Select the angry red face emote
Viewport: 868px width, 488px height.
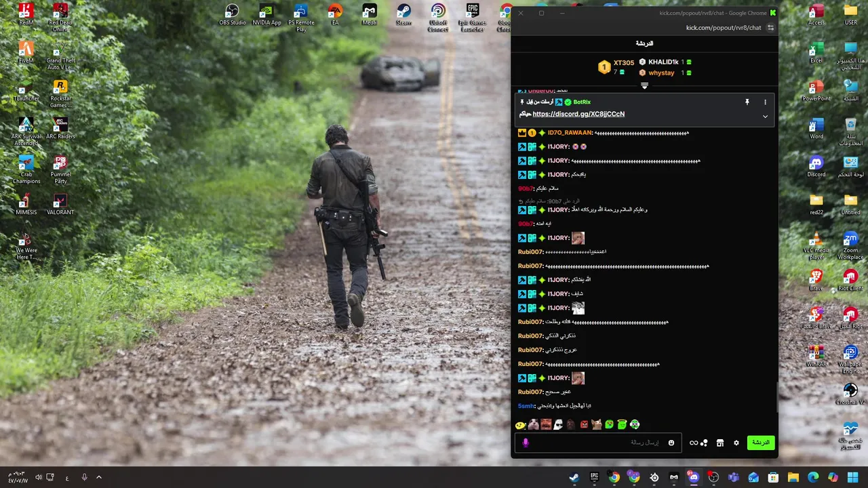tap(583, 425)
